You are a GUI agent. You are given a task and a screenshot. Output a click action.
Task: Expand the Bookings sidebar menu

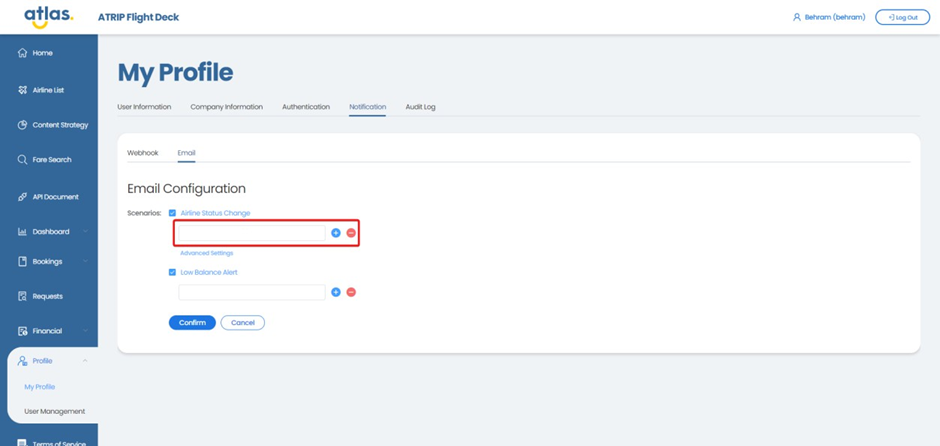50,262
